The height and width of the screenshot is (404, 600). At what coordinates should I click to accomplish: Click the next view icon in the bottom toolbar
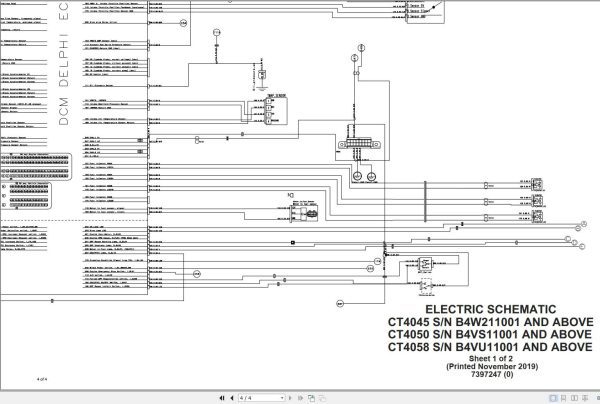click(x=322, y=398)
